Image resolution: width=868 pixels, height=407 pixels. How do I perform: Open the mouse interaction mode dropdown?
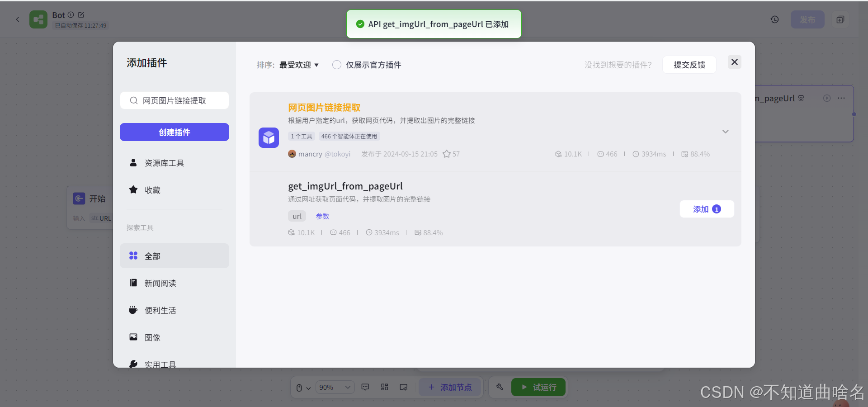pos(303,388)
